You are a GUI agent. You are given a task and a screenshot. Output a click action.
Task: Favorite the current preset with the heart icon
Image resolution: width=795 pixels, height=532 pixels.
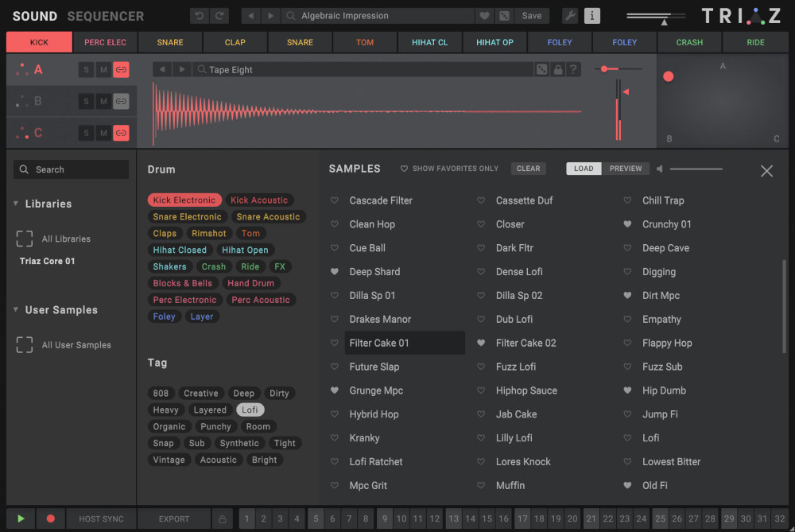(x=485, y=15)
